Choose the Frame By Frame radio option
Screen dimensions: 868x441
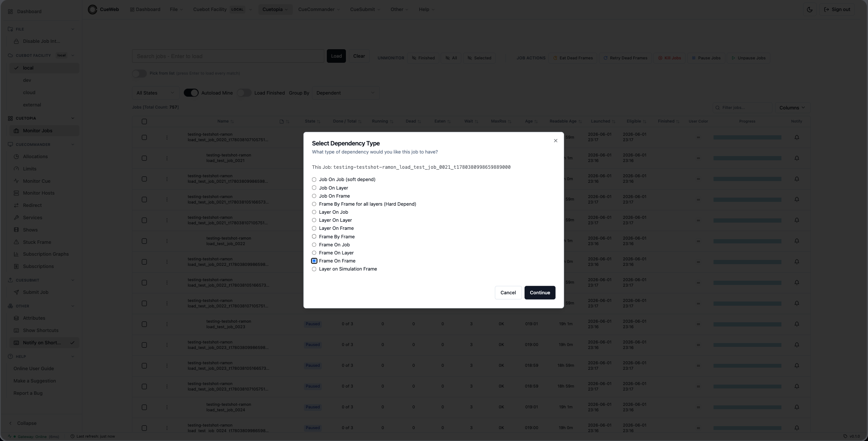tap(314, 237)
